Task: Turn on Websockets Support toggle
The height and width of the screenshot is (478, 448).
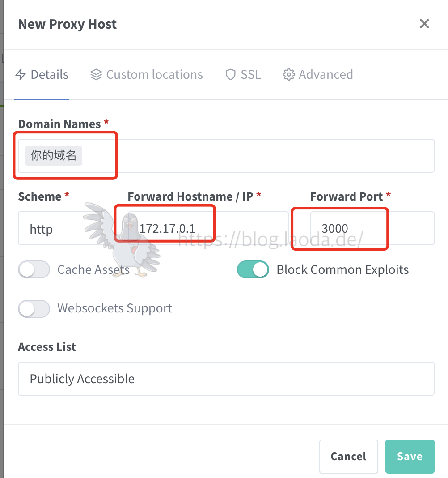Action: click(x=34, y=308)
